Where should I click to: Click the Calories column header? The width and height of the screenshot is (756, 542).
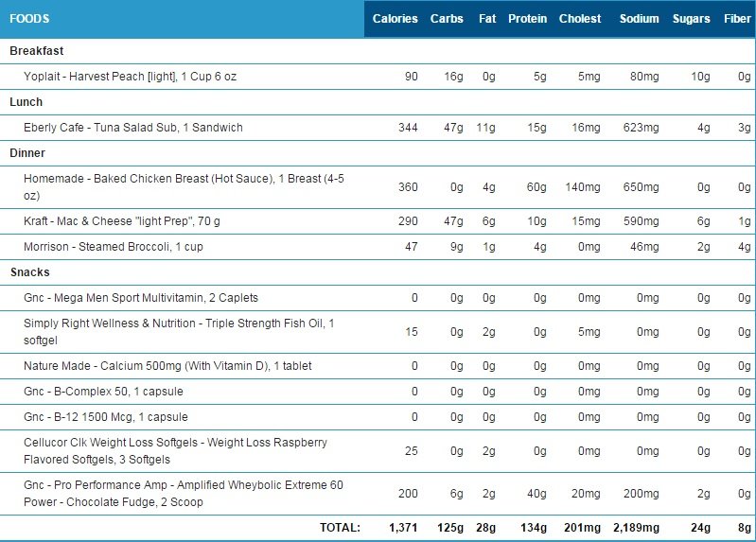[395, 19]
